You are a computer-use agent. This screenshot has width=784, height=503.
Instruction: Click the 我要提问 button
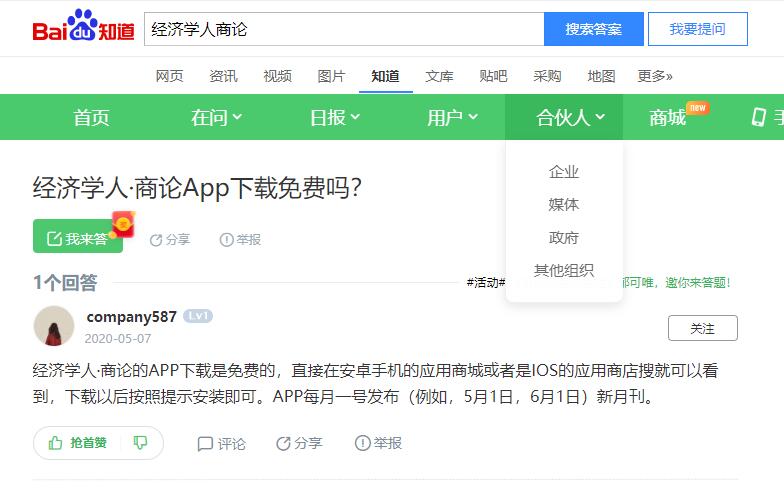(x=697, y=29)
